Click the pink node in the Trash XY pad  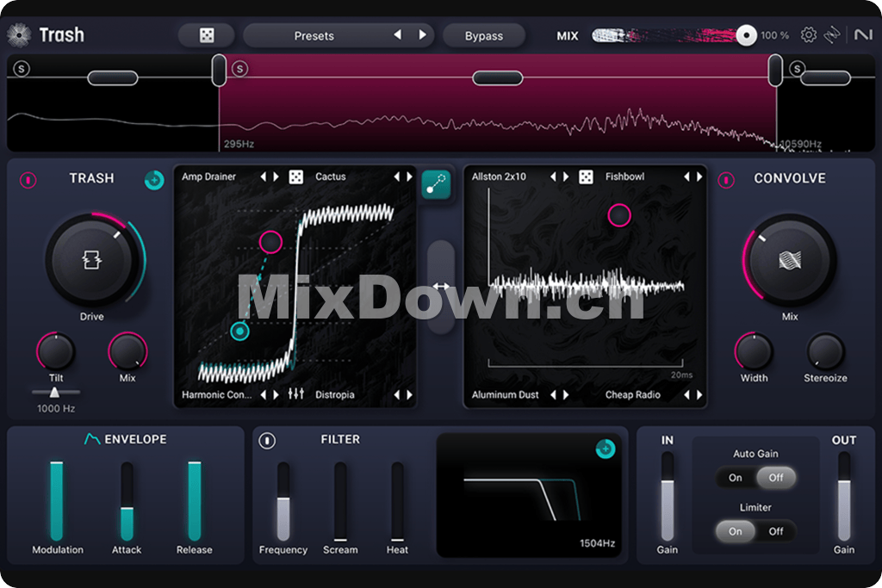270,242
